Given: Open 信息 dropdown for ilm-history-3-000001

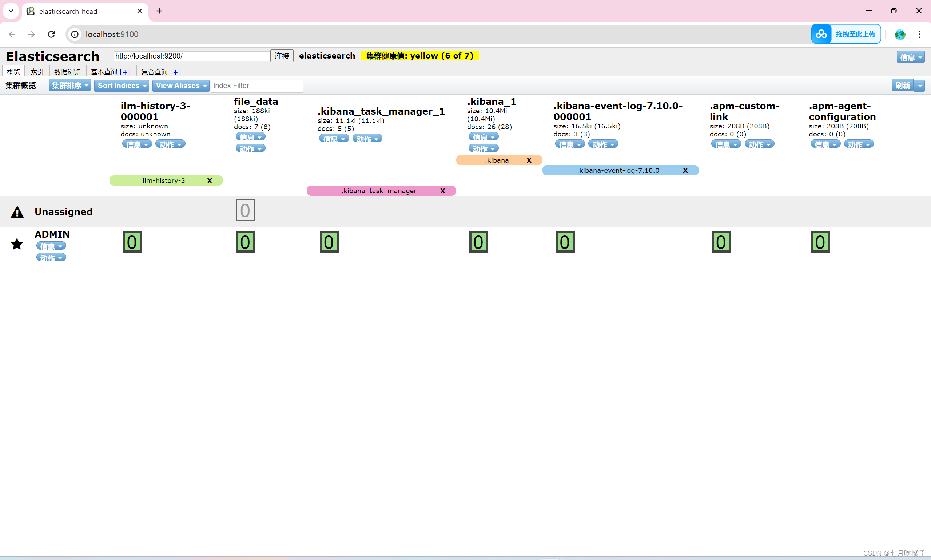Looking at the screenshot, I should 137,144.
